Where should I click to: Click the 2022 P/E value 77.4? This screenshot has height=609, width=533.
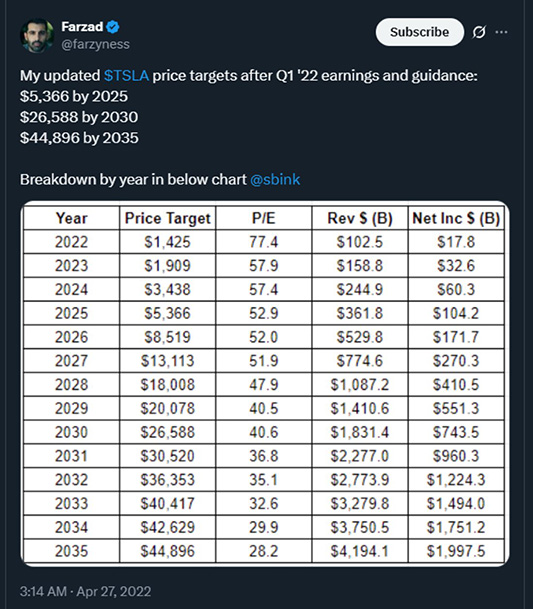(x=264, y=242)
